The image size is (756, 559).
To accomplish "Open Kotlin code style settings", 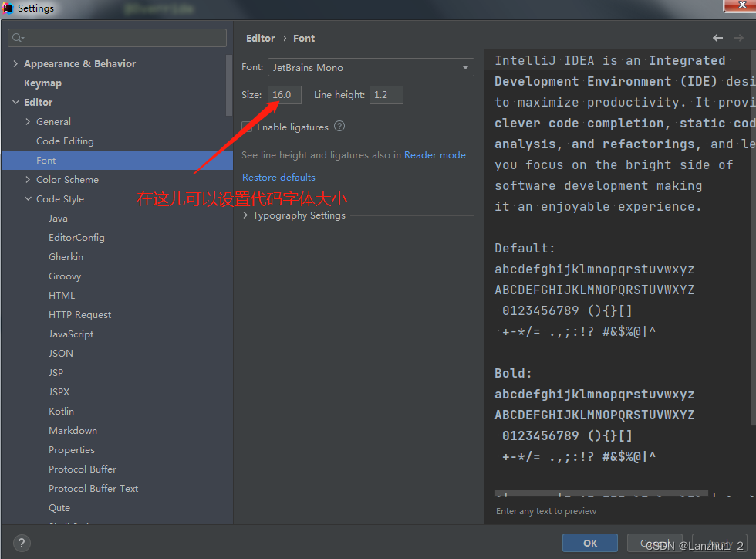I will pyautogui.click(x=61, y=412).
